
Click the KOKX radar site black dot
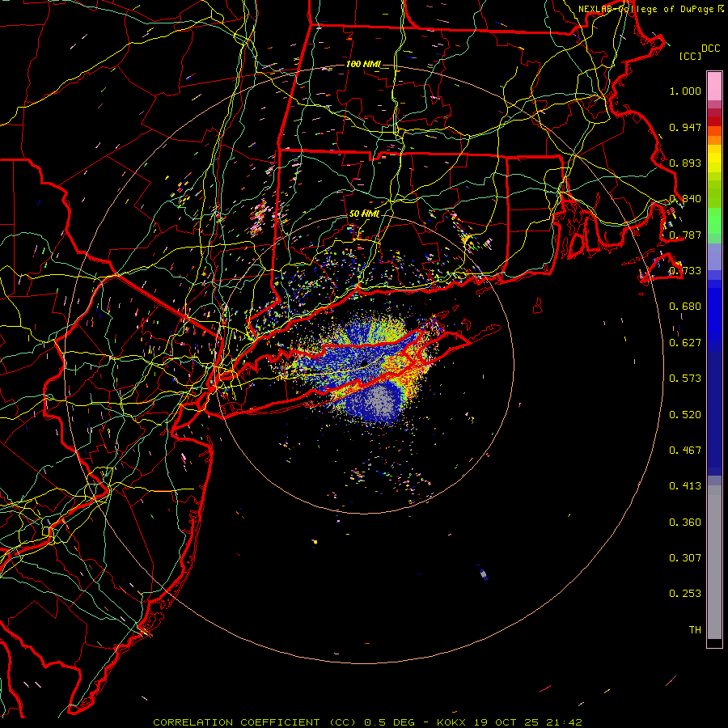pos(365,363)
